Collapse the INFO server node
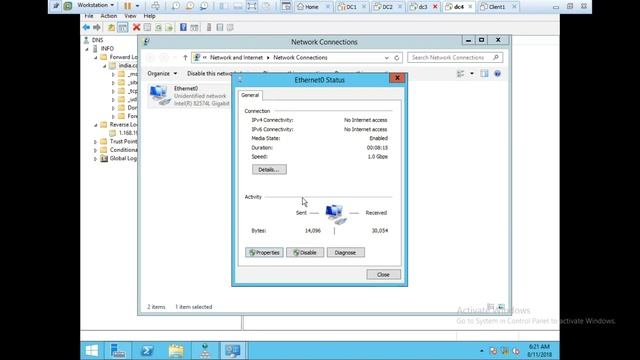640x360 pixels. pos(87,49)
